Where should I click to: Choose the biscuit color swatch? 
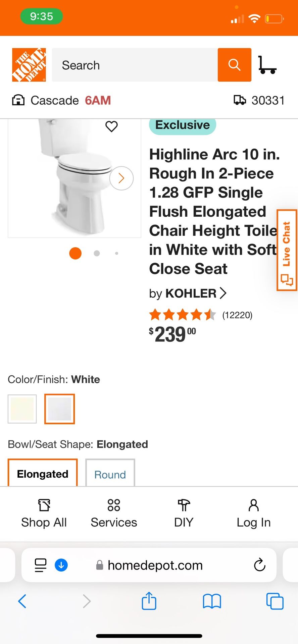(x=22, y=409)
